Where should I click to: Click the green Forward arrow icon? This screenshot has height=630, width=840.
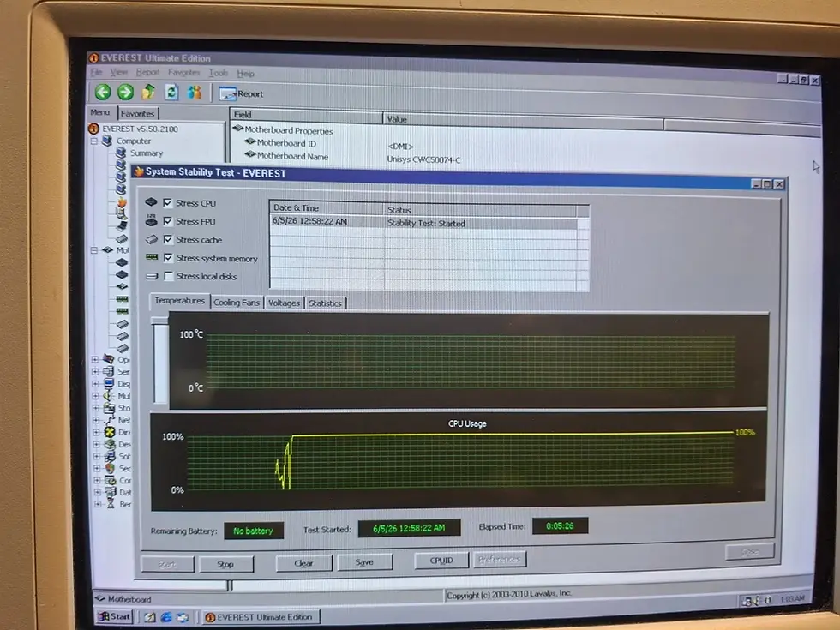coord(125,93)
